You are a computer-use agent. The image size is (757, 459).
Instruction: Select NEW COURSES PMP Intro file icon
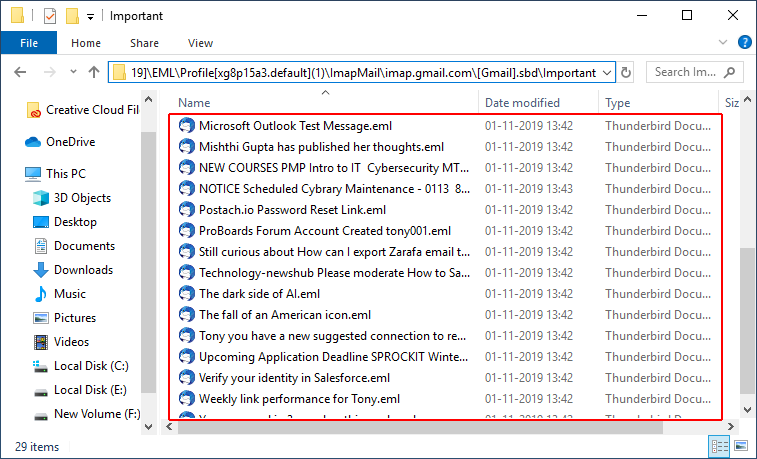click(x=186, y=167)
